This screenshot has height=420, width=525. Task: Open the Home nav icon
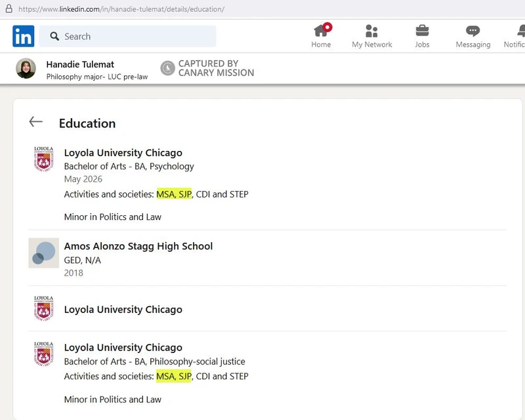click(x=322, y=30)
